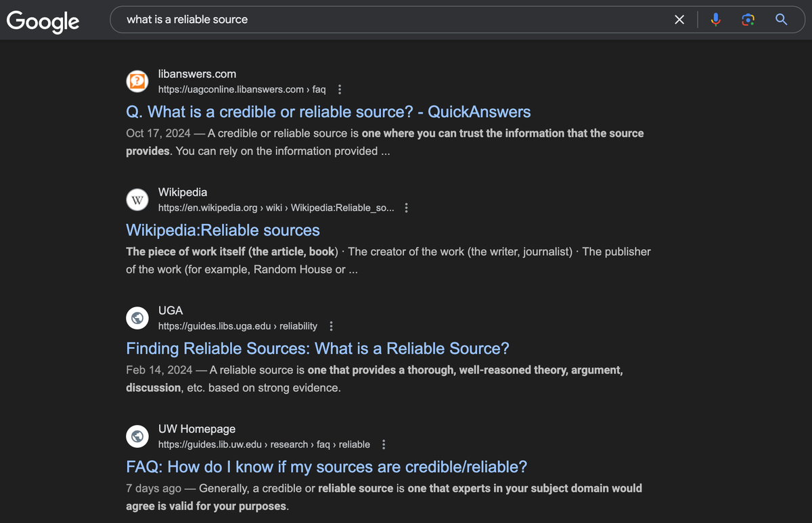Open the Wikipedia:Reliable sources article
The width and height of the screenshot is (812, 523).
(x=223, y=230)
